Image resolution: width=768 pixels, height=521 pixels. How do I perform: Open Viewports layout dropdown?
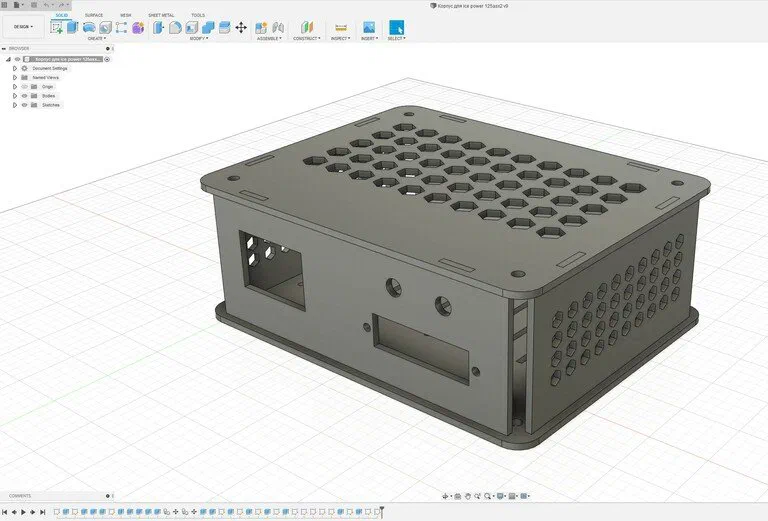tap(525, 496)
